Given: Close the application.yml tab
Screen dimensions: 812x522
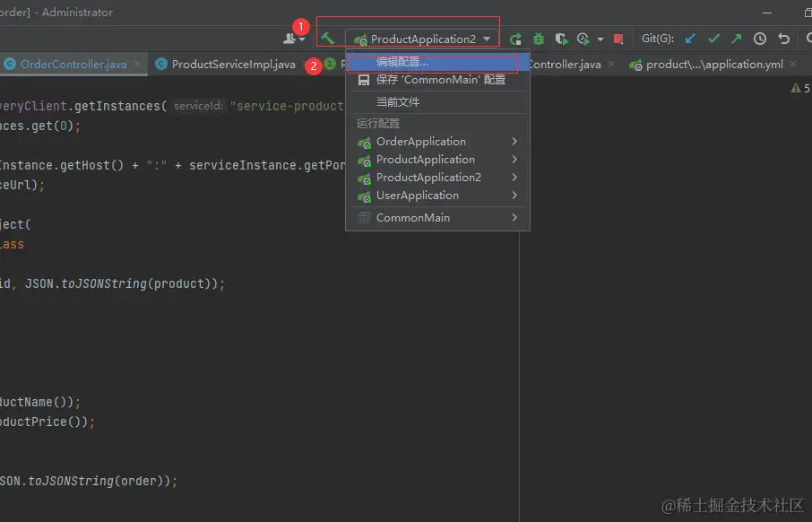Looking at the screenshot, I should (x=793, y=65).
